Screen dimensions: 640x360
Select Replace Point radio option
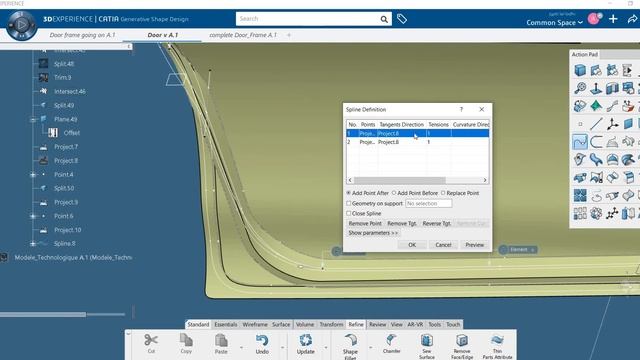443,193
